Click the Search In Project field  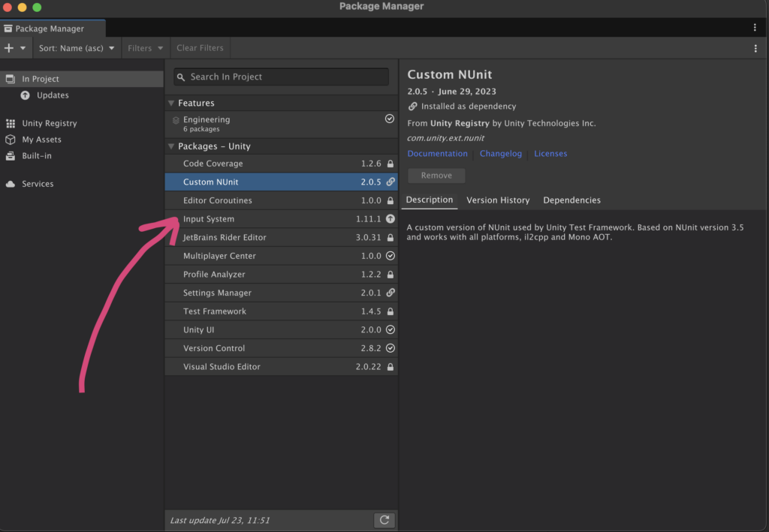[282, 77]
